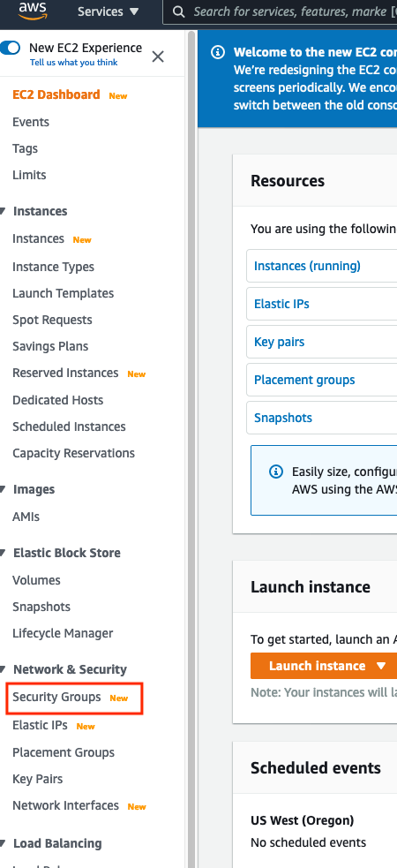Open Instances under the Instances section
397x868 pixels.
[x=38, y=238]
